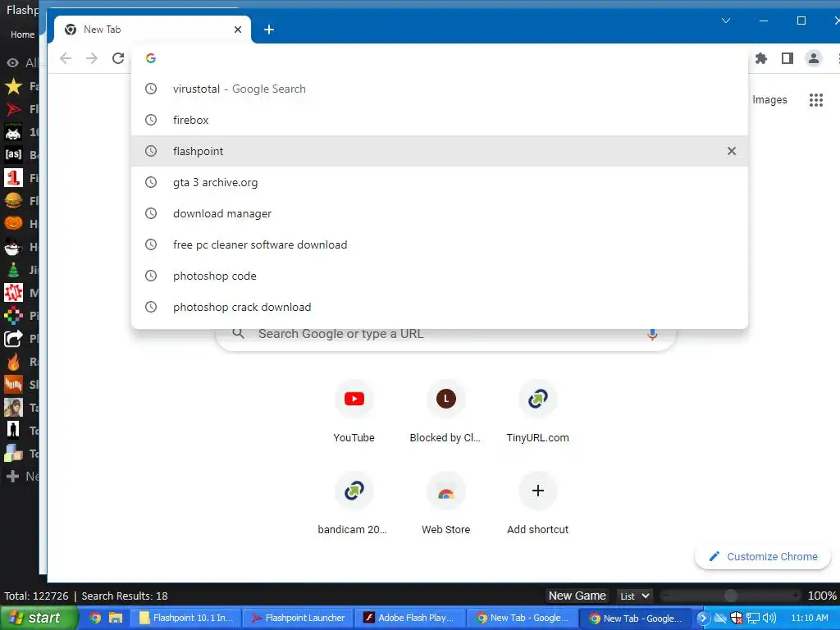The image size is (840, 630).
Task: Click the New Game button in Flashpoint
Action: 577,596
